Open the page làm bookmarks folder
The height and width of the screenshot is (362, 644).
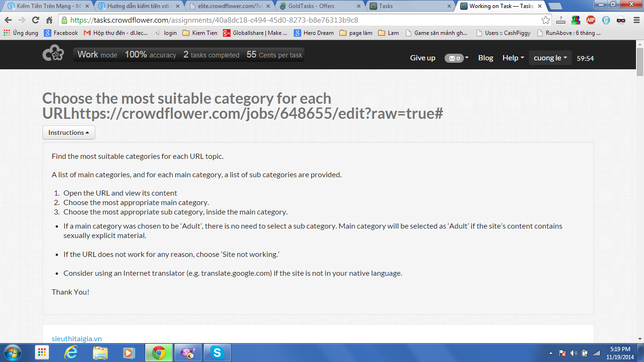coord(356,33)
